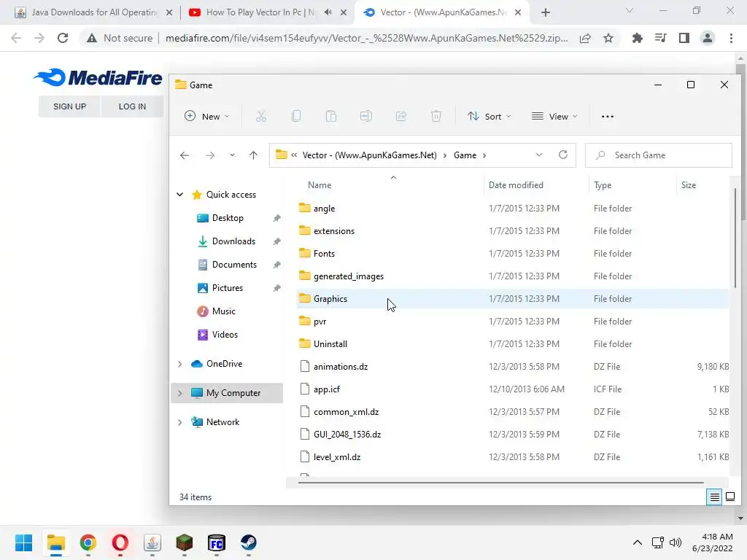Open the Sort dropdown
This screenshot has height=560, width=747.
pyautogui.click(x=489, y=116)
